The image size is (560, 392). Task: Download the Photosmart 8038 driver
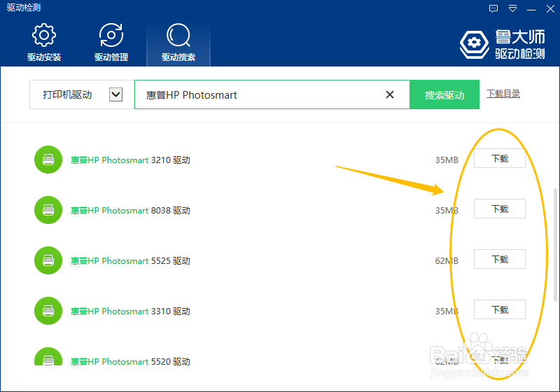(500, 209)
